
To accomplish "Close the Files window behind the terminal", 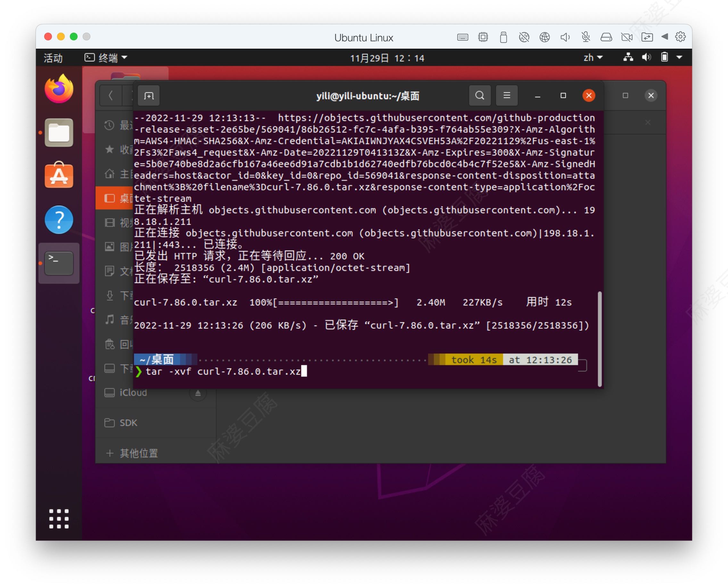I will (651, 95).
